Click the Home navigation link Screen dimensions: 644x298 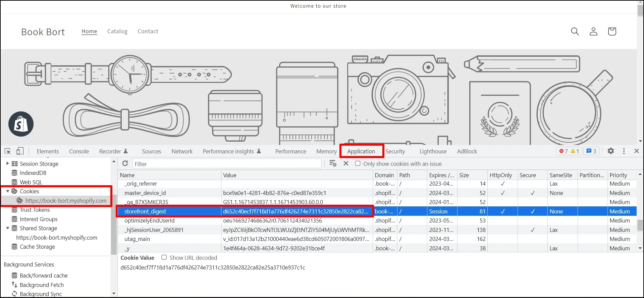coord(89,31)
